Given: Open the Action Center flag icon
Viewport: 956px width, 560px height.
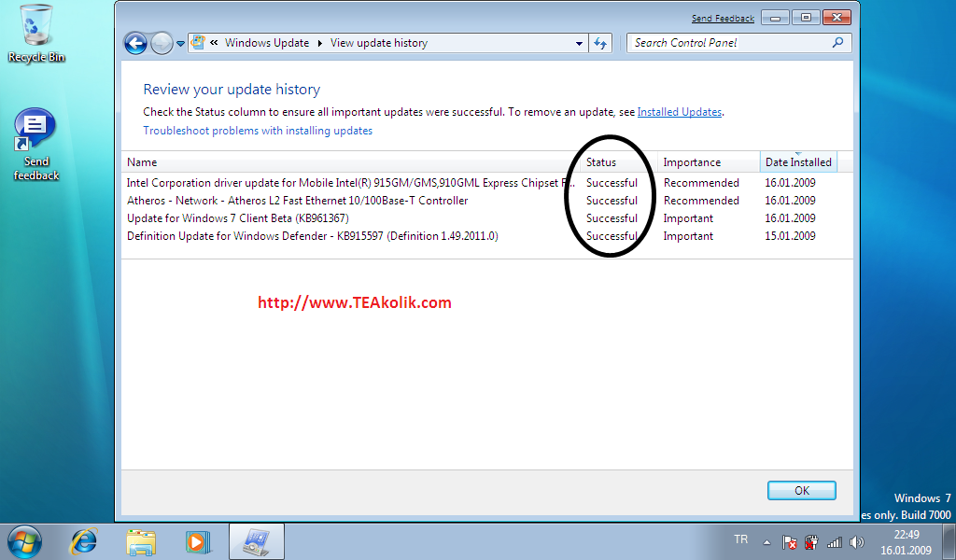Looking at the screenshot, I should [x=790, y=541].
